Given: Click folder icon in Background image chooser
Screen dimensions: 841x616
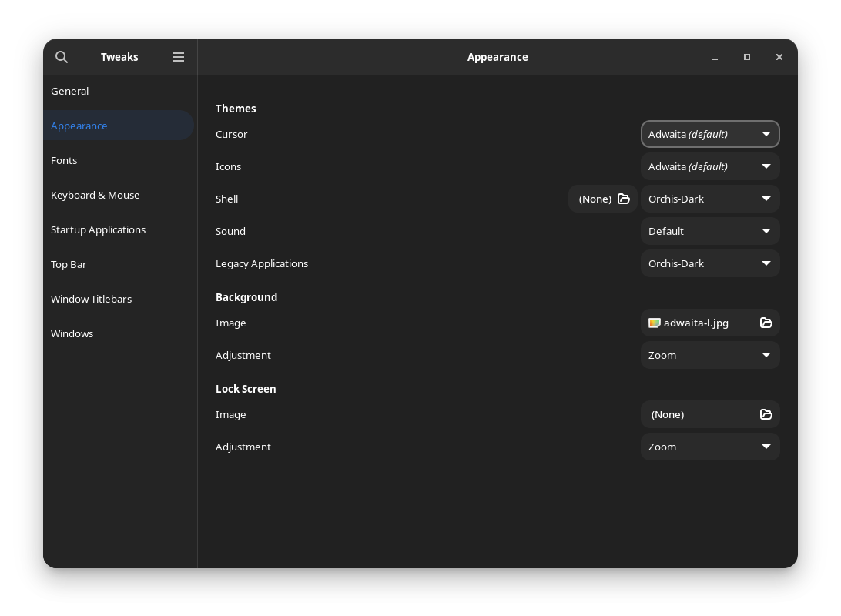Looking at the screenshot, I should 766,323.
